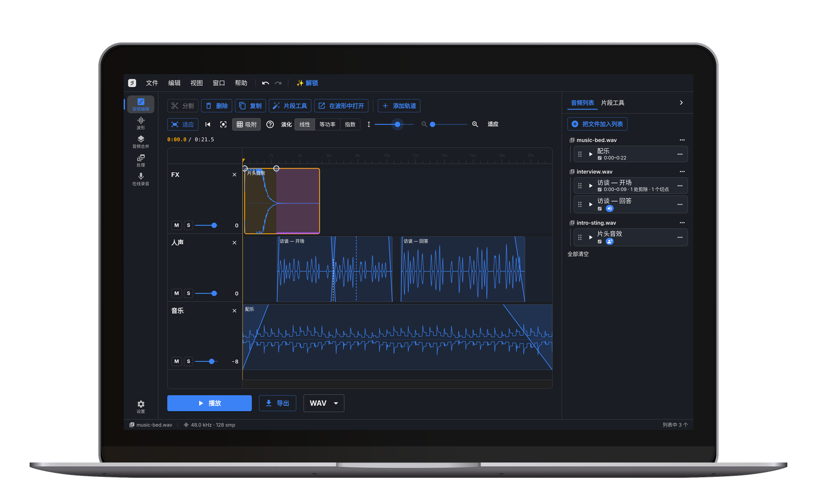Toggle the 吸附 snap button

point(246,125)
